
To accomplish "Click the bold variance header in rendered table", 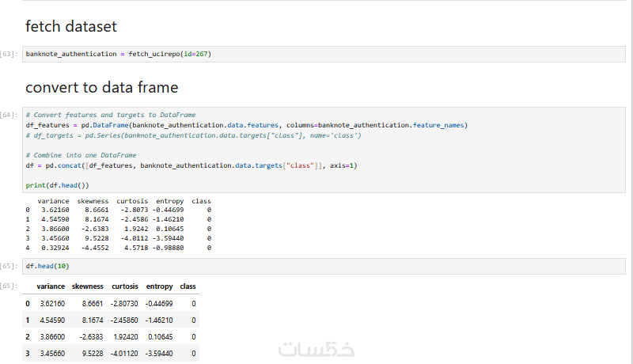I will [x=51, y=286].
